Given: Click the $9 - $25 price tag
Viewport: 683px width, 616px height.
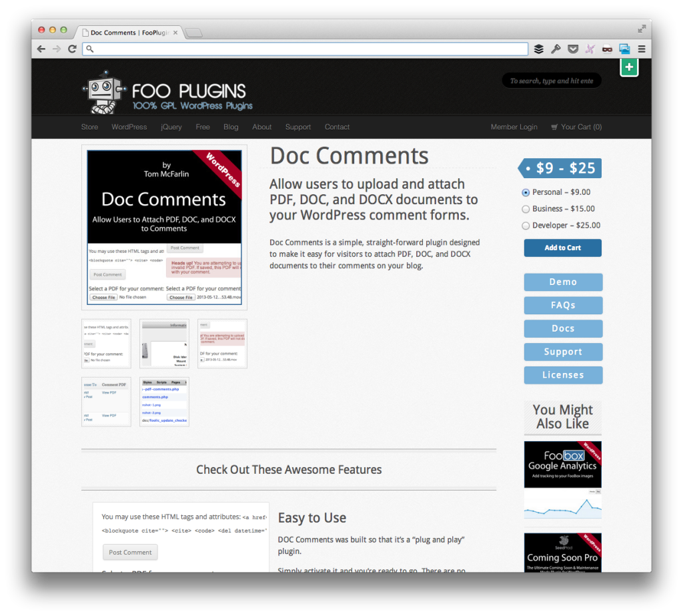Looking at the screenshot, I should 560,168.
